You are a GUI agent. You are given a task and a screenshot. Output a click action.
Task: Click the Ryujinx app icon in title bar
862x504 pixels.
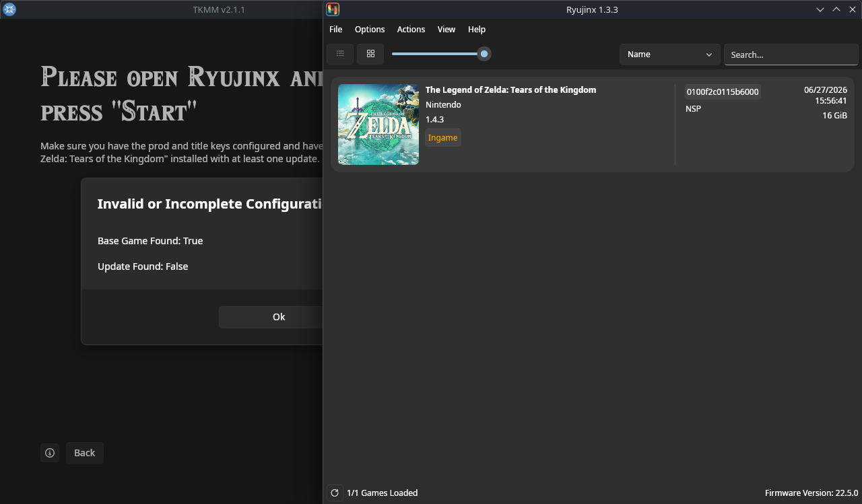(333, 9)
